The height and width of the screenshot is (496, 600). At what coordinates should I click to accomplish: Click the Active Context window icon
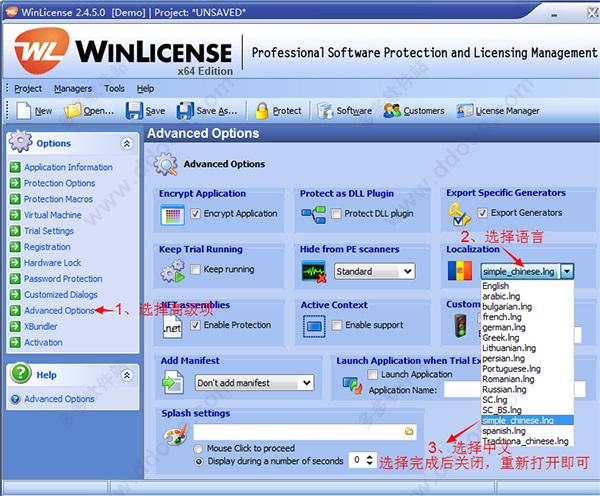[x=314, y=326]
